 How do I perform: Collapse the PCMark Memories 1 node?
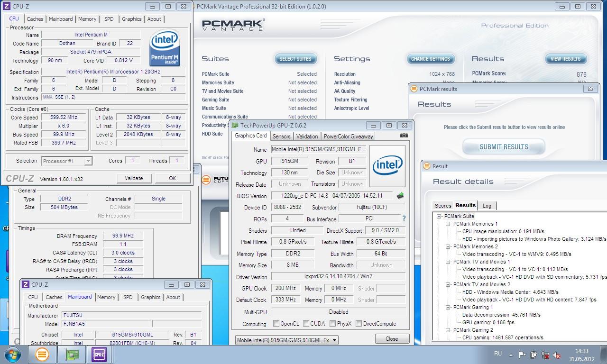click(x=448, y=224)
